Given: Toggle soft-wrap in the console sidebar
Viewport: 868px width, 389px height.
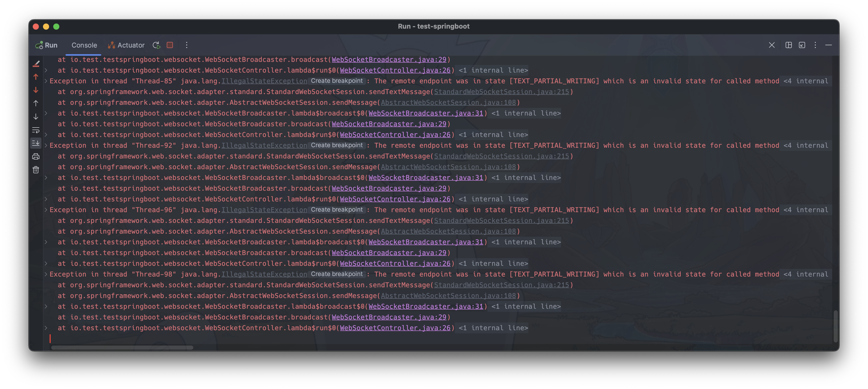Looking at the screenshot, I should click(x=36, y=130).
